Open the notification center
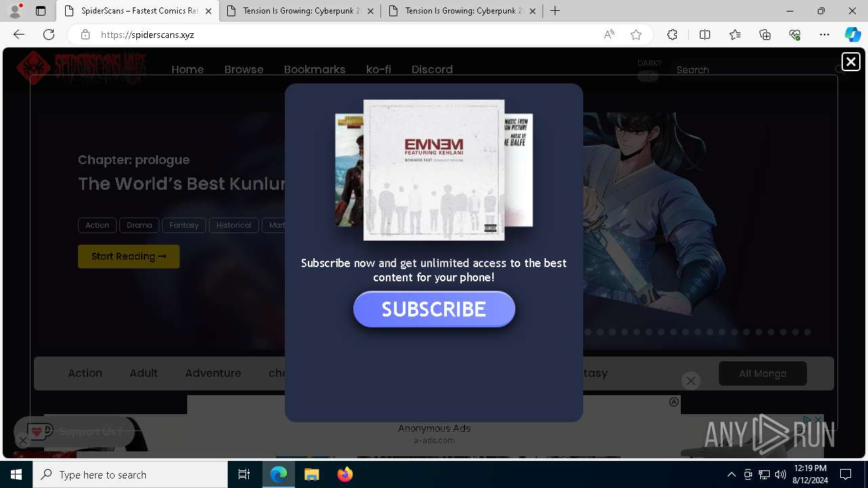This screenshot has width=868, height=488. click(846, 474)
